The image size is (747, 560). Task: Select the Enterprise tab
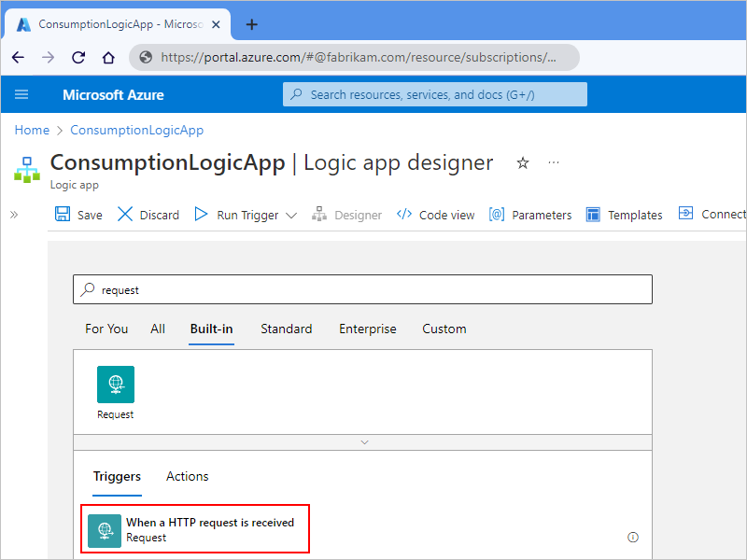coord(368,329)
